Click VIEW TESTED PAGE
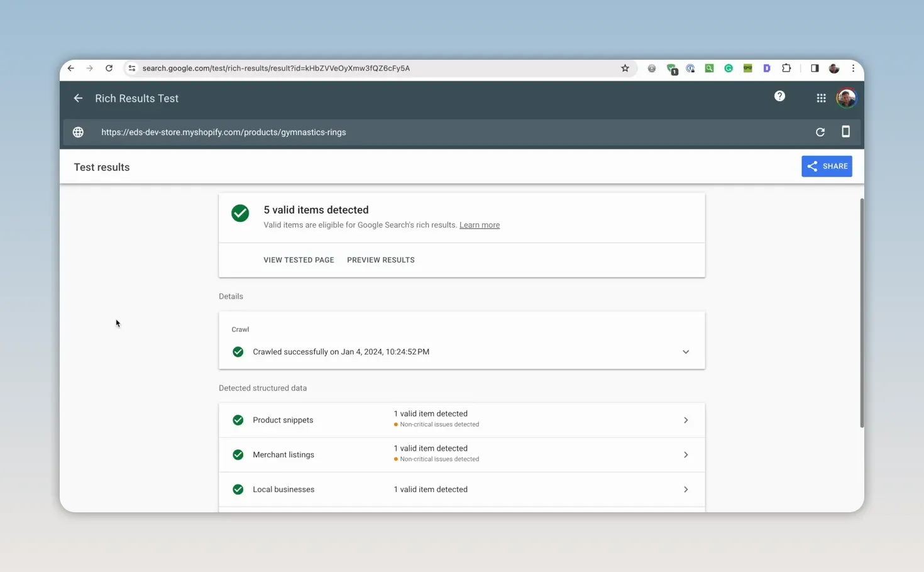Screen dimensions: 924x572 tap(299, 260)
